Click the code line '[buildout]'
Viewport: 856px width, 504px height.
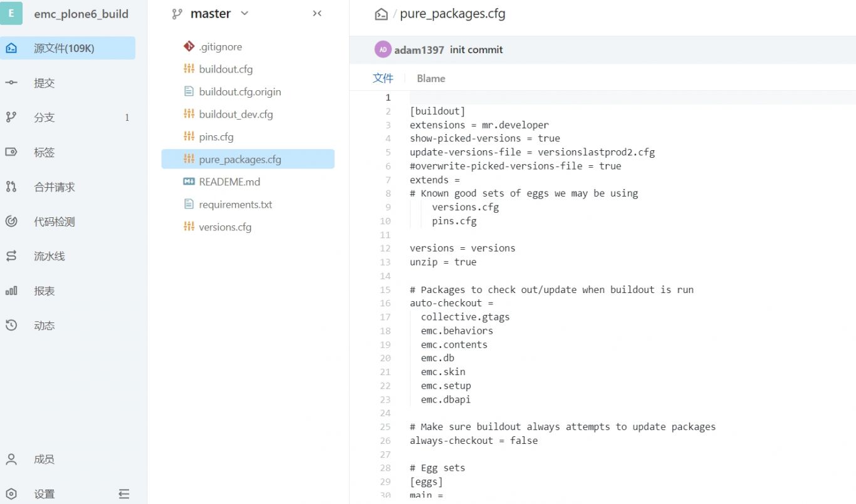tap(437, 111)
